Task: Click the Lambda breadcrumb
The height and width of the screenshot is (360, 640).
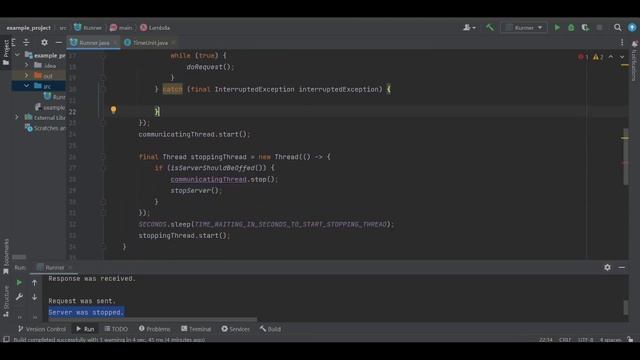Action: click(x=155, y=28)
